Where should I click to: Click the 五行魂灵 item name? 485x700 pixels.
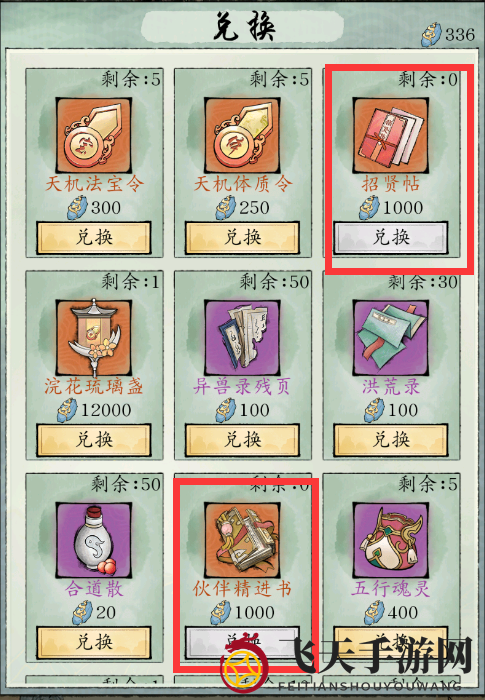[x=391, y=588]
